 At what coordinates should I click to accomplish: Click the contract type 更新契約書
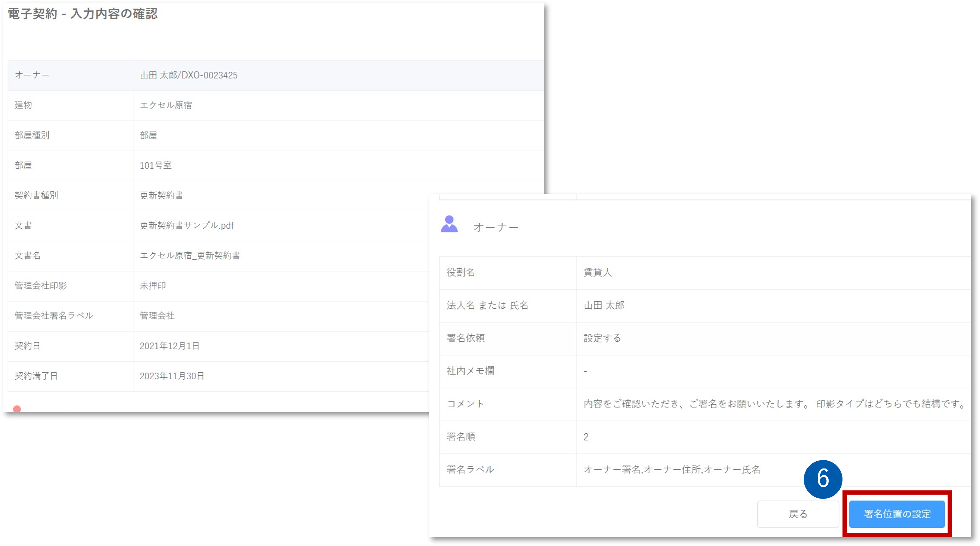(161, 195)
